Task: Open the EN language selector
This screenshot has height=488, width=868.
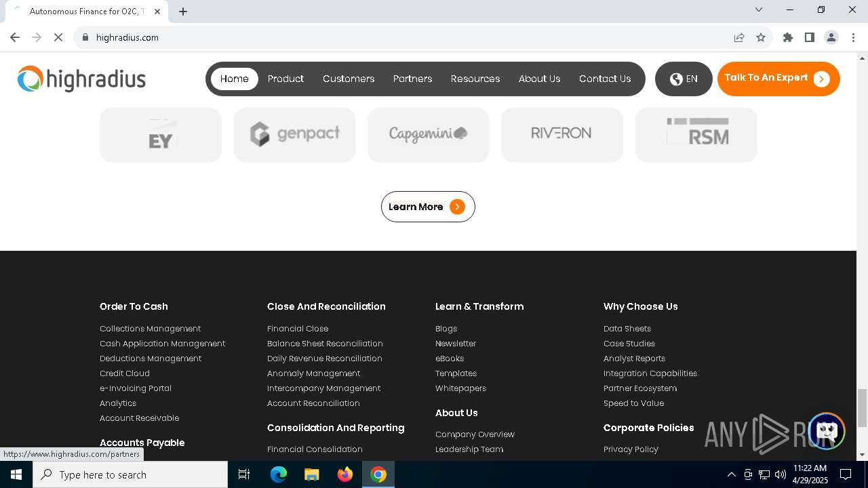Action: coord(684,79)
